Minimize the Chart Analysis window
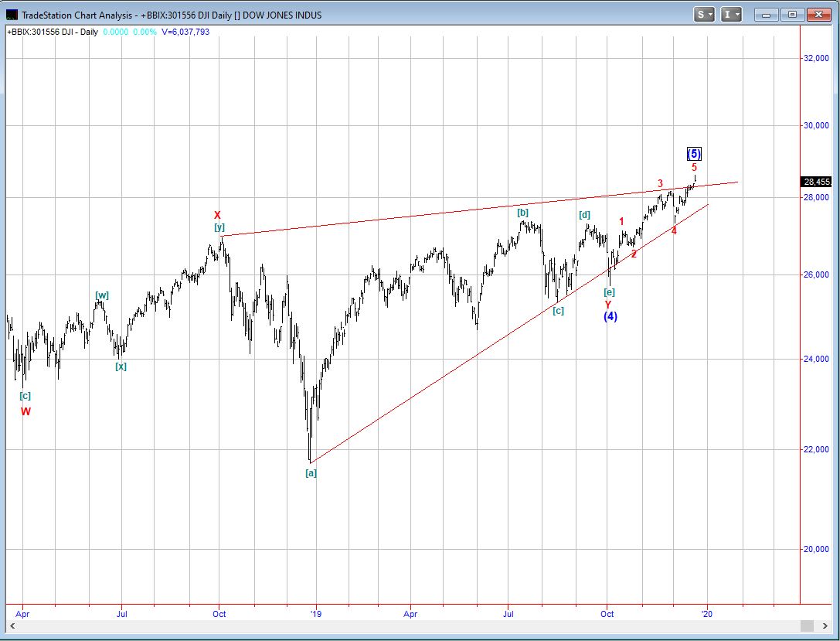The height and width of the screenshot is (641, 840). [767, 15]
